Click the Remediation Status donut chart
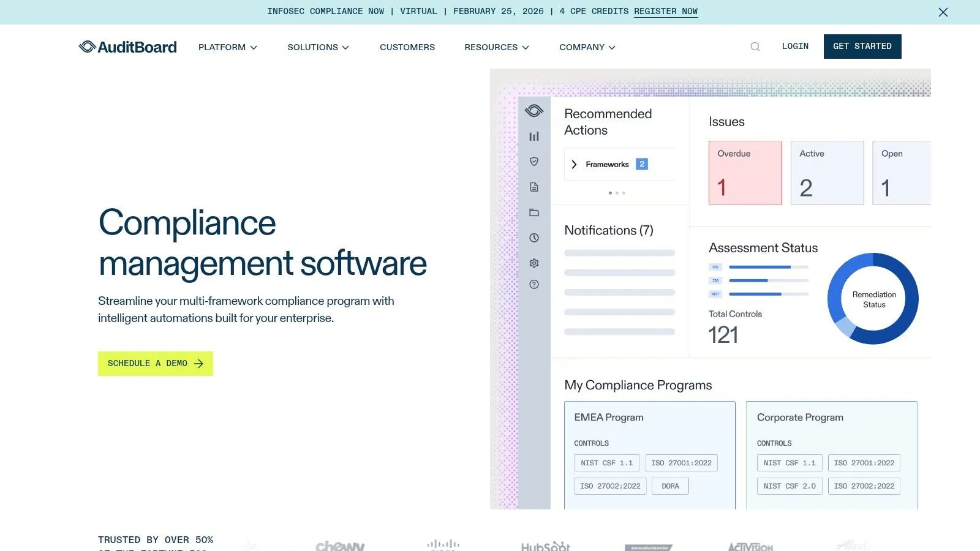Viewport: 980px width, 551px height. [x=873, y=298]
